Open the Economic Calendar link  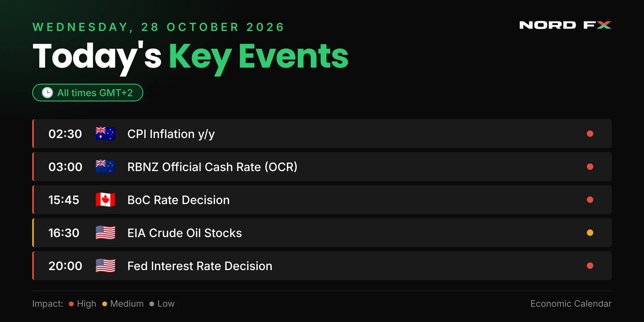[571, 304]
